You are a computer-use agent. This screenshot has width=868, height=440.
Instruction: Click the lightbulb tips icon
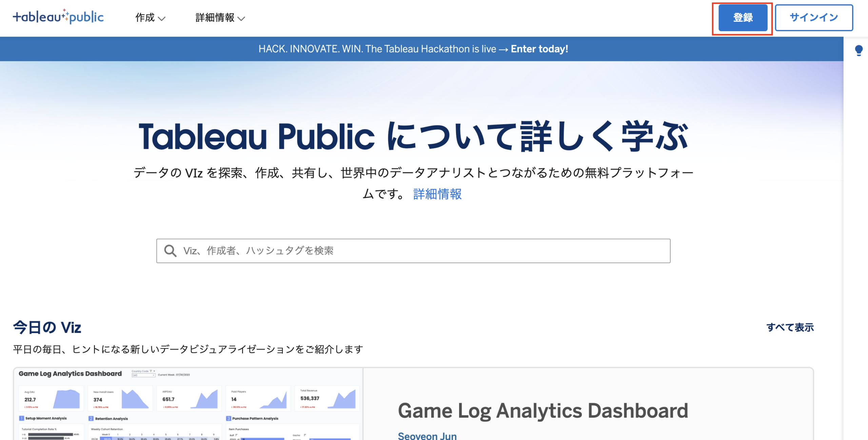(859, 51)
